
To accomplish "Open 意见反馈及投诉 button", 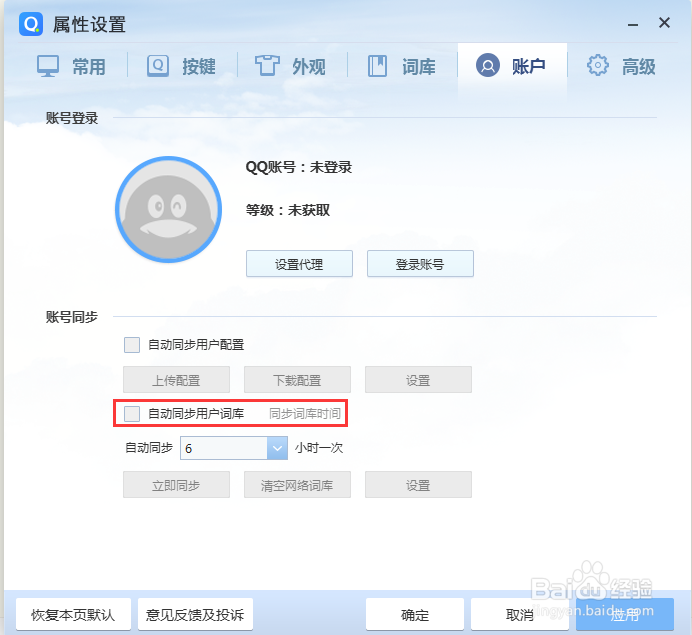I will click(195, 614).
